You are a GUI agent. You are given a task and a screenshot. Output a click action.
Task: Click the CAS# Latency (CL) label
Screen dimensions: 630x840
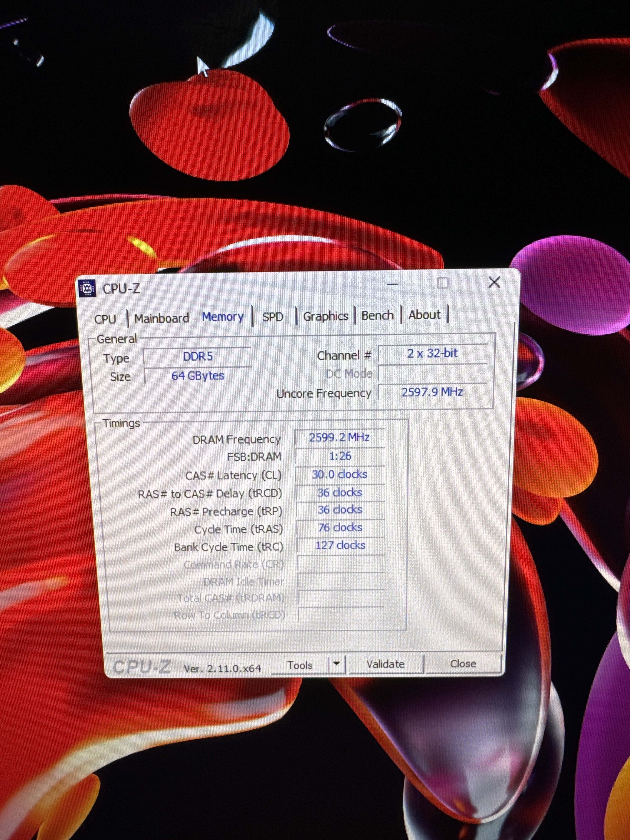click(x=233, y=475)
